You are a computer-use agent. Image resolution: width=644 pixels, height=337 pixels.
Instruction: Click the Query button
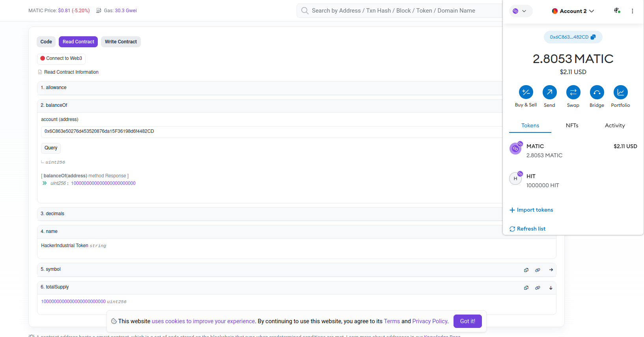(51, 148)
